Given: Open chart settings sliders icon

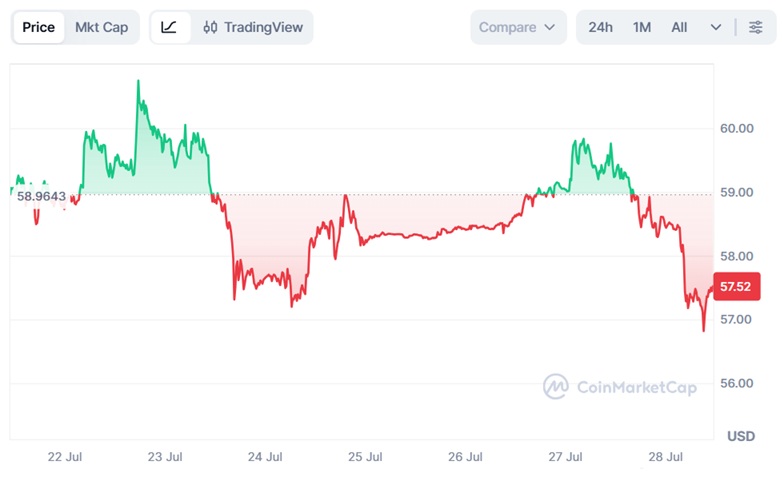Looking at the screenshot, I should [x=756, y=27].
